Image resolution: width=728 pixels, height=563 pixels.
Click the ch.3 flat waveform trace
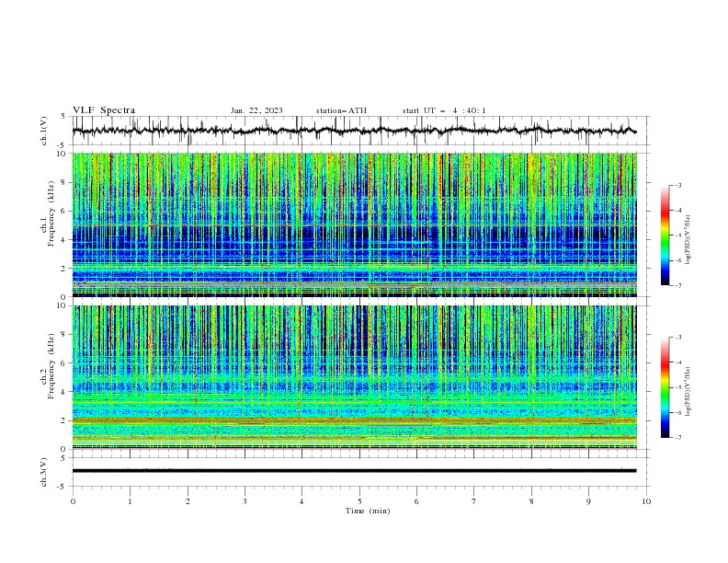pos(354,471)
